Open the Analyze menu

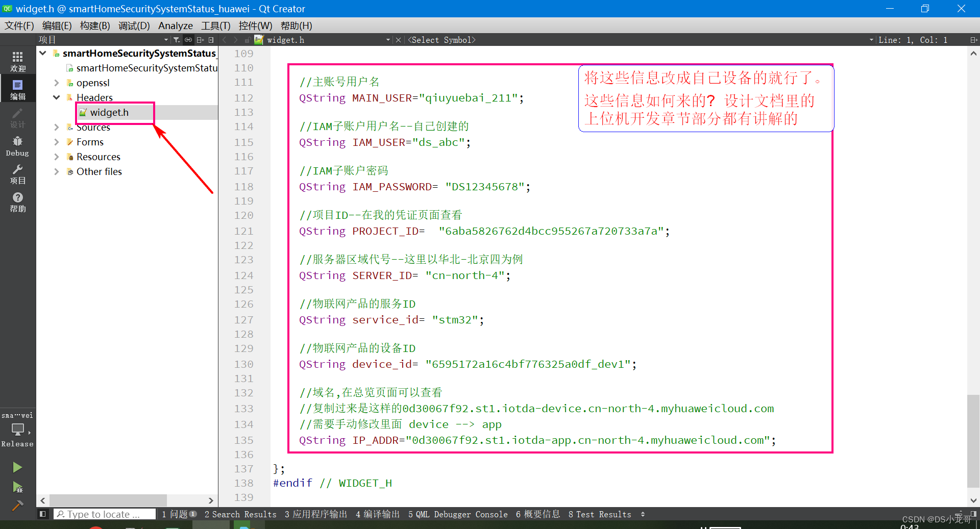click(176, 26)
